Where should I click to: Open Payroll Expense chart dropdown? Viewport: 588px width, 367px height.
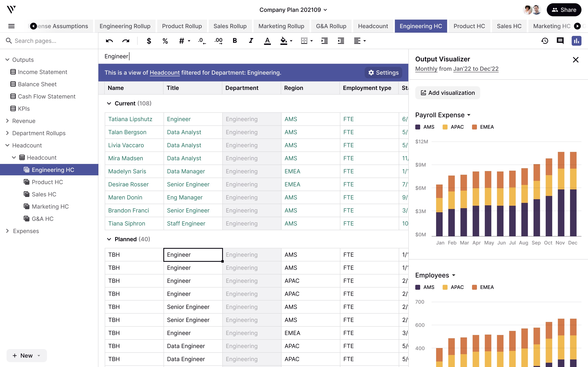[x=469, y=115]
